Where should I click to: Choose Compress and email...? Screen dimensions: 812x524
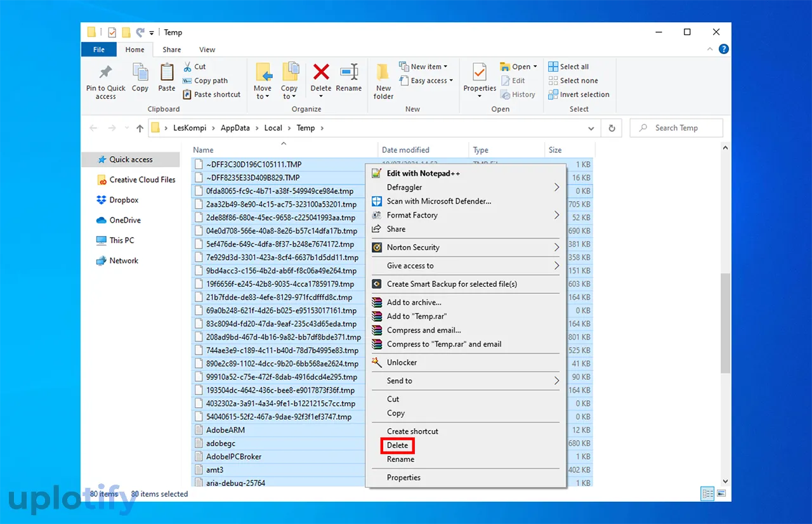(466, 331)
